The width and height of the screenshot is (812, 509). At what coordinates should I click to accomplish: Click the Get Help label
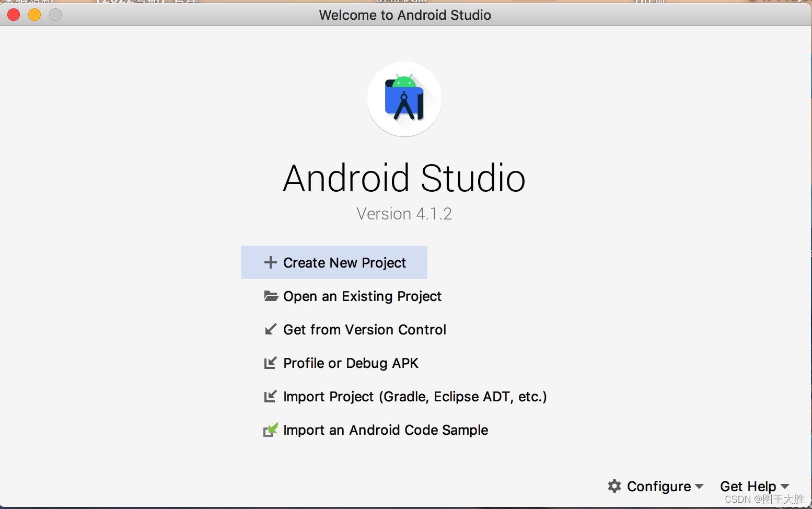coord(748,486)
